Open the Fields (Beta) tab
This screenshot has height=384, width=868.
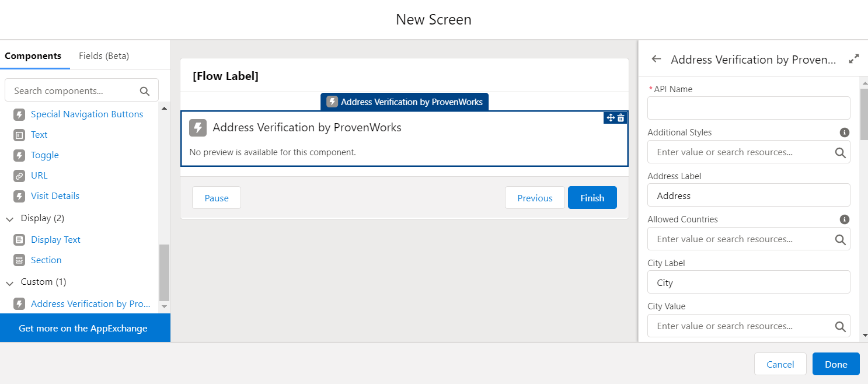(x=104, y=56)
